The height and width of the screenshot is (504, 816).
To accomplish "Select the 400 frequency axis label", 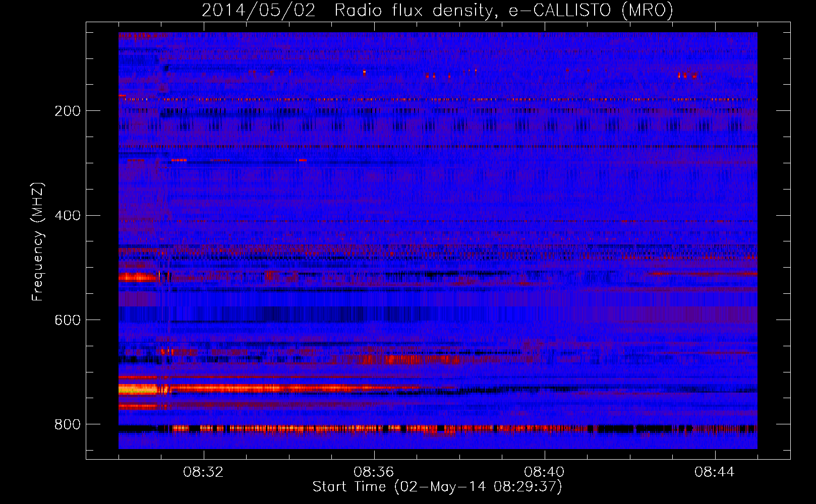I will [x=68, y=216].
